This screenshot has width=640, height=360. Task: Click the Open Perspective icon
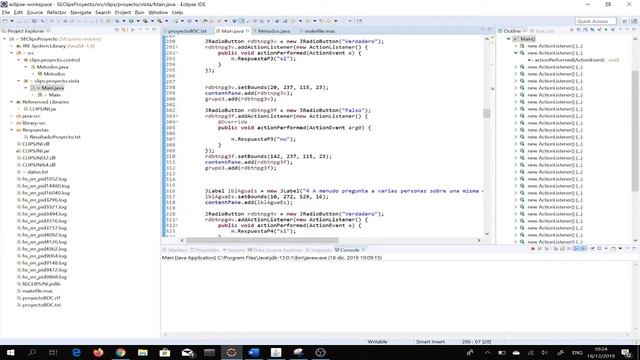625,21
